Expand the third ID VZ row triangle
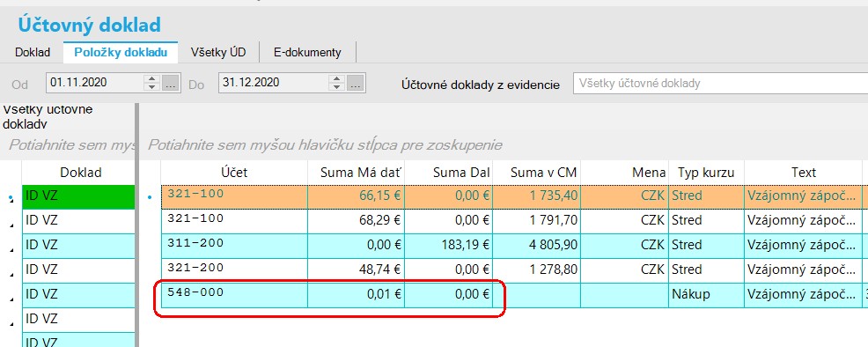 point(11,249)
